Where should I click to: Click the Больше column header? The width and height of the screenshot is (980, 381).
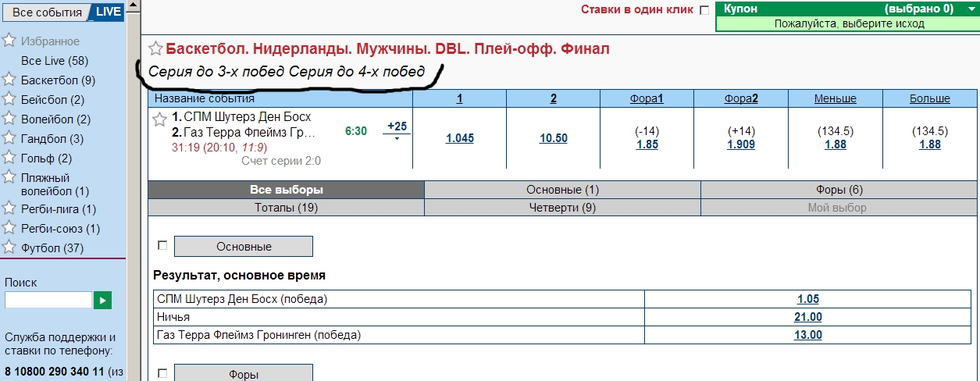point(930,98)
